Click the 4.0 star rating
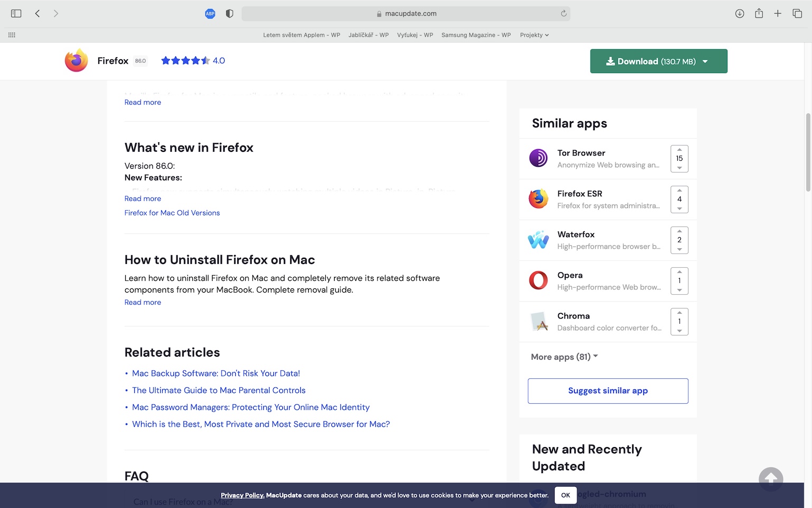This screenshot has width=812, height=508. pyautogui.click(x=192, y=60)
